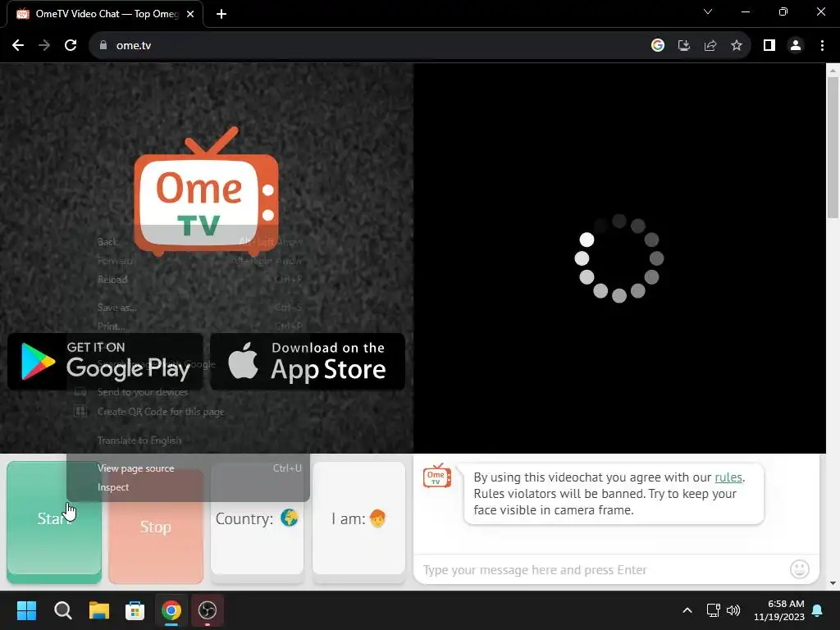Select 'Create QR Code for this page'
Viewport: 840px width, 630px height.
click(188, 412)
